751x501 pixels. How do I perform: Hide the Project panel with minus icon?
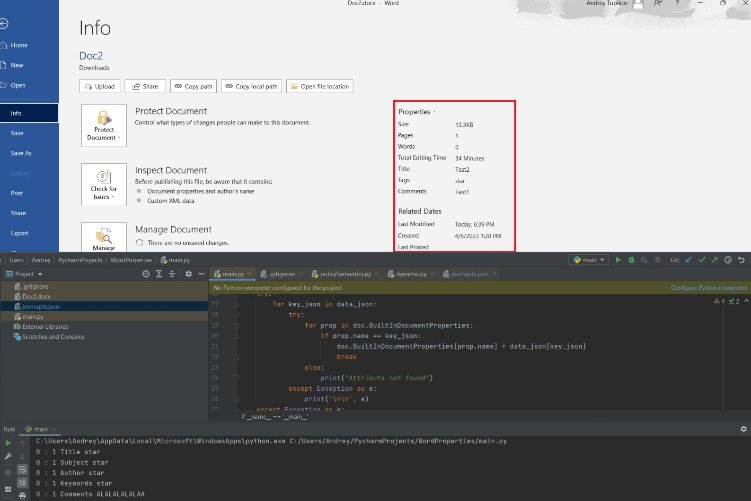click(x=202, y=274)
